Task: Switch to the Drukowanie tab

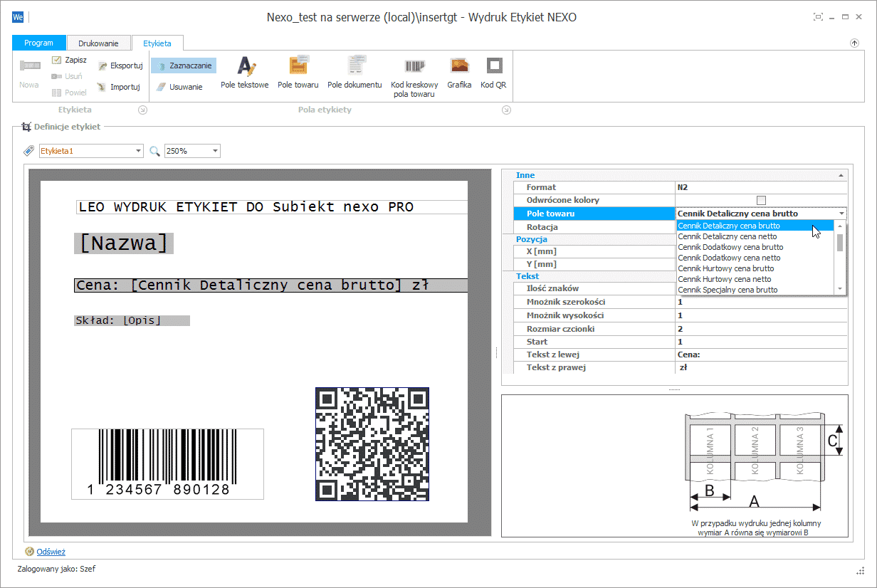Action: click(x=99, y=43)
